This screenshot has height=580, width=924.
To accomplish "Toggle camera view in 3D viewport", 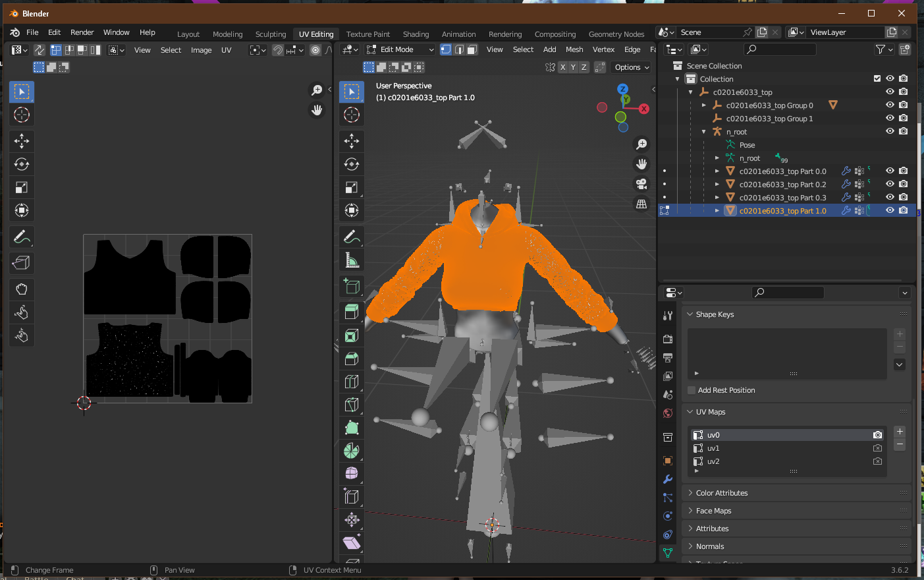I will click(641, 184).
